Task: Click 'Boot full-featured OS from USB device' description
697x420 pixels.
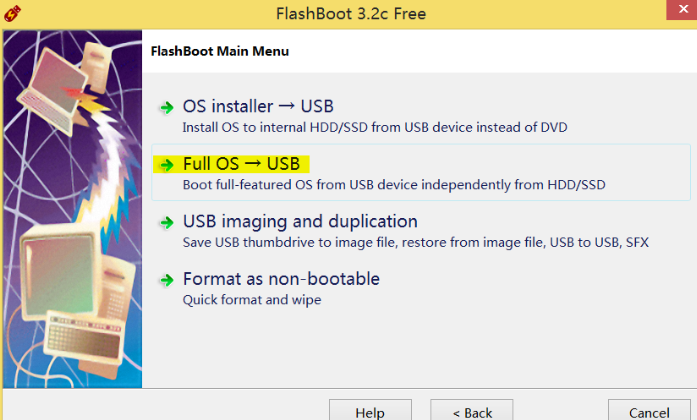Action: (x=394, y=185)
